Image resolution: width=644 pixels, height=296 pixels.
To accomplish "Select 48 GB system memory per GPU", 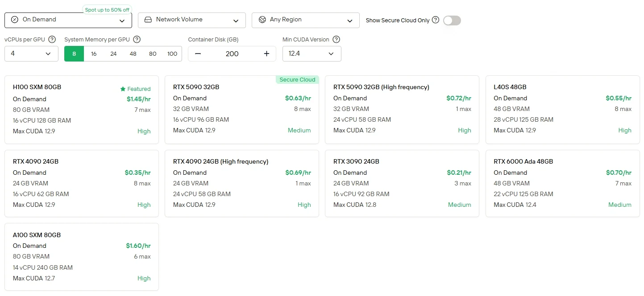I will [133, 53].
